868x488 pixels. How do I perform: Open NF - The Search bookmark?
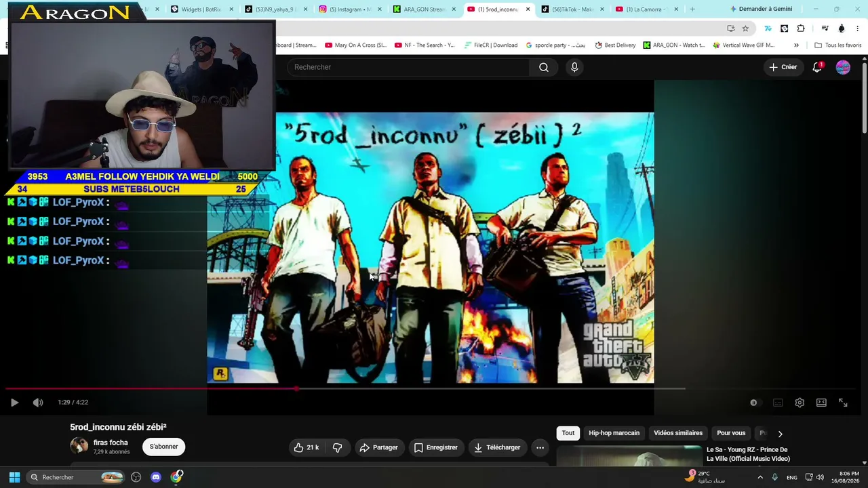click(x=424, y=45)
